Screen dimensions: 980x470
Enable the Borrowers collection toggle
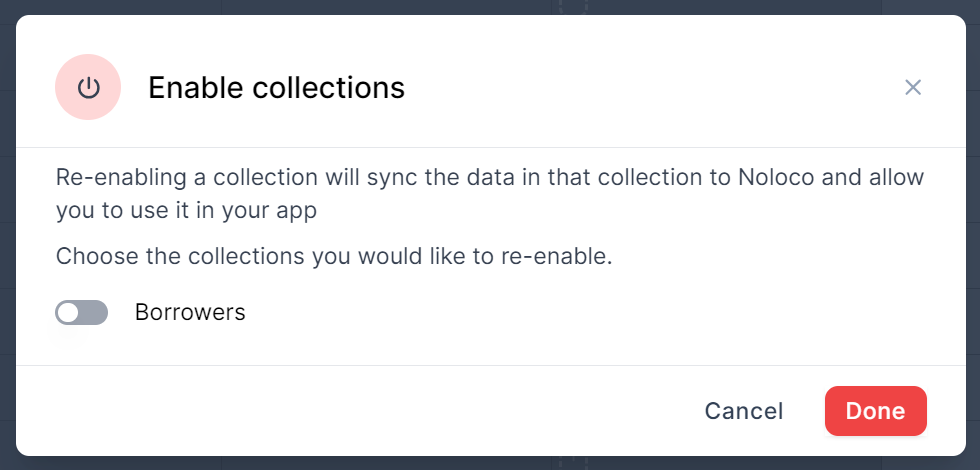[82, 313]
